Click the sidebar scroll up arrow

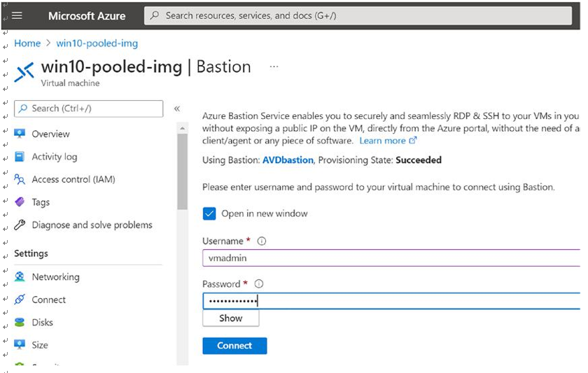click(x=182, y=129)
